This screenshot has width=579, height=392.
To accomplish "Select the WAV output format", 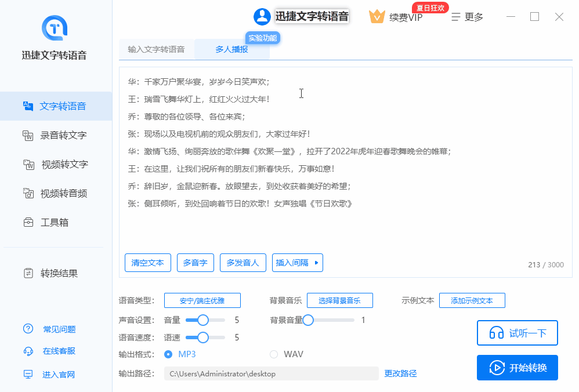I will pos(274,354).
